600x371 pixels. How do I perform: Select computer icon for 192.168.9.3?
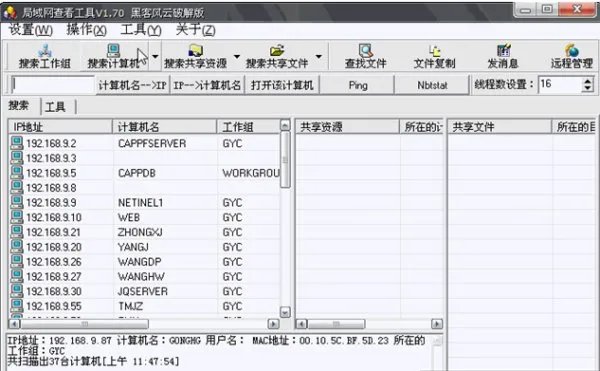click(16, 158)
